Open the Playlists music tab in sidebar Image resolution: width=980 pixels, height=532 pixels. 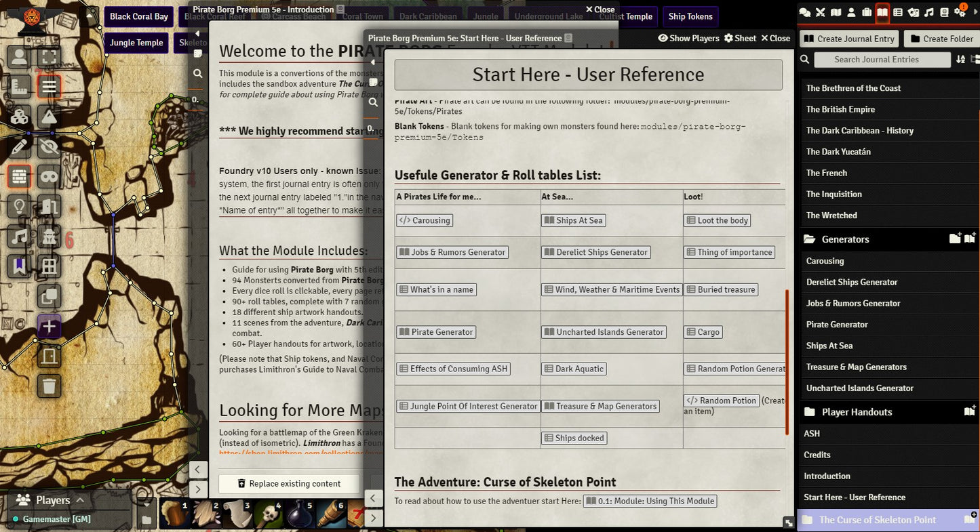click(928, 12)
